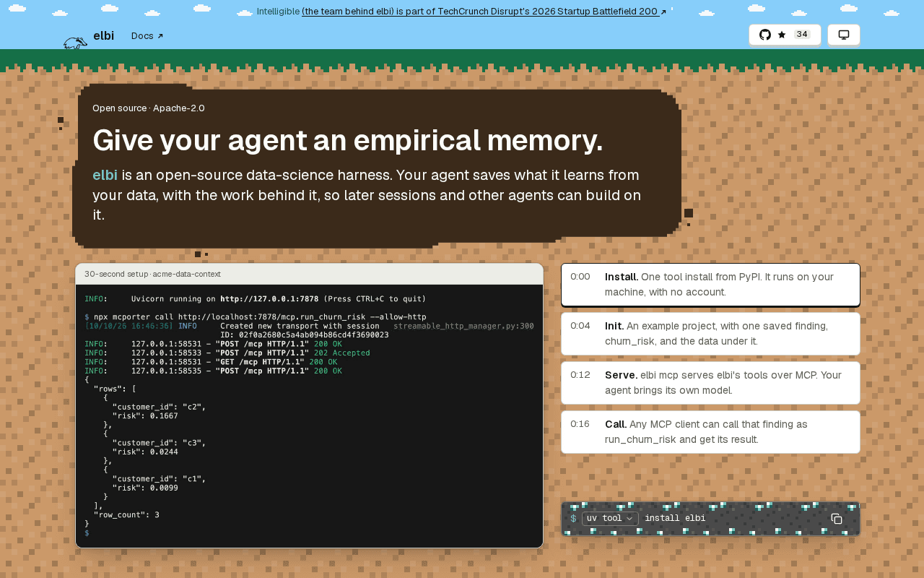
Task: Select the Install step at 0:00
Action: pos(710,285)
